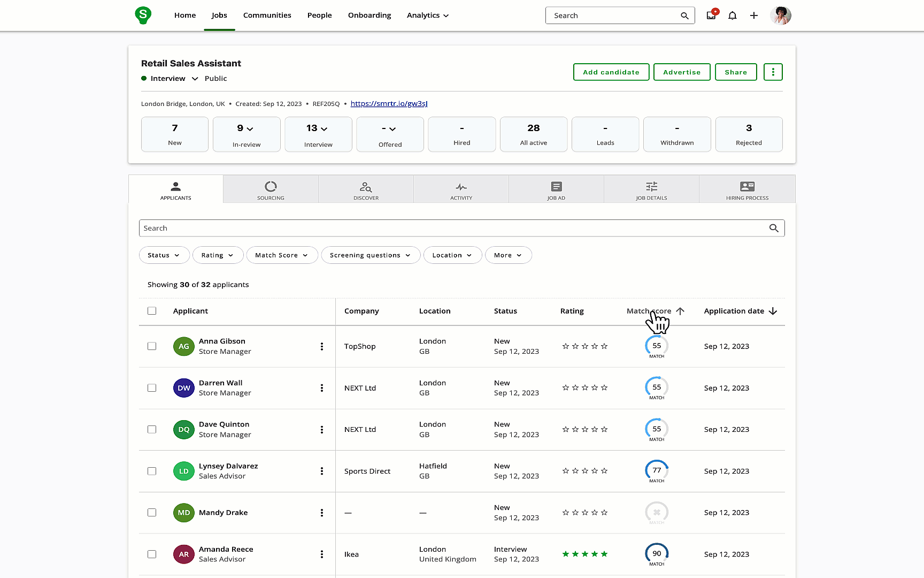The image size is (924, 578).
Task: Tick Amanda Reece's checkbox
Action: (152, 554)
